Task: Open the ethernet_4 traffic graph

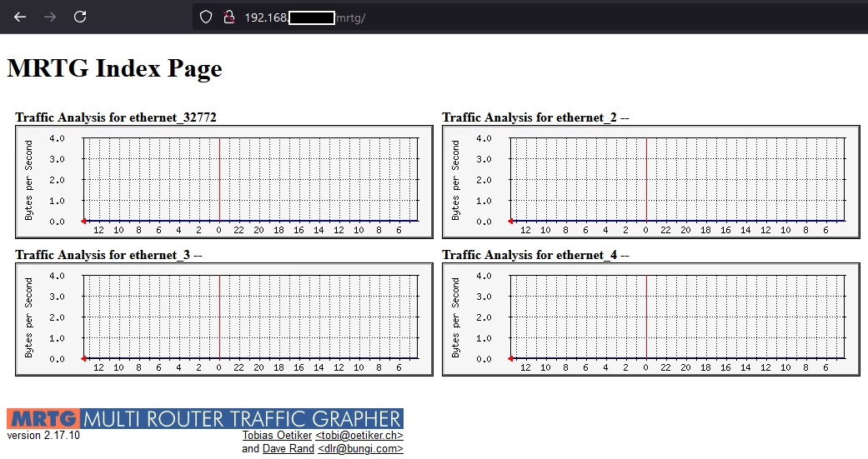Action: (650, 320)
